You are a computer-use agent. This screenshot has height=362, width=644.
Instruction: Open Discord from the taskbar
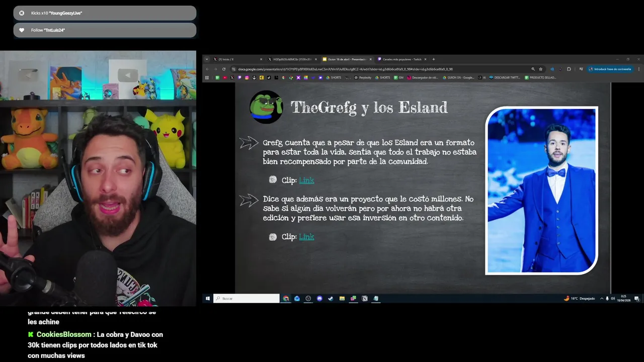(x=319, y=299)
